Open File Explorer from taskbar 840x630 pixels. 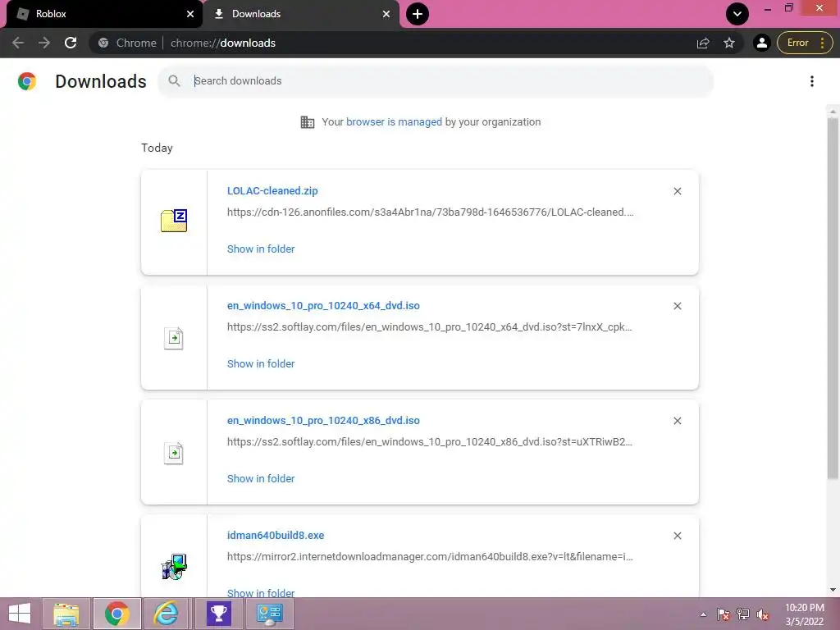tap(66, 614)
